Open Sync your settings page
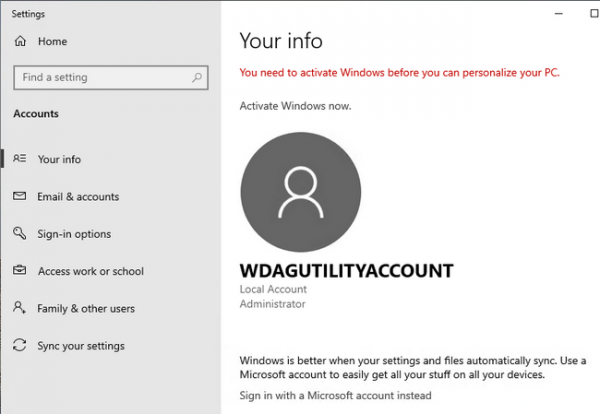The width and height of the screenshot is (600, 414). click(110, 346)
